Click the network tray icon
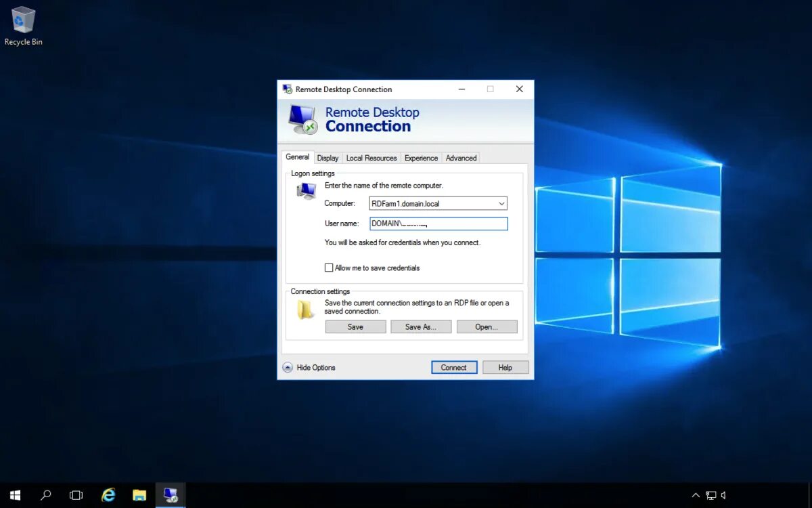Image resolution: width=812 pixels, height=508 pixels. (710, 495)
